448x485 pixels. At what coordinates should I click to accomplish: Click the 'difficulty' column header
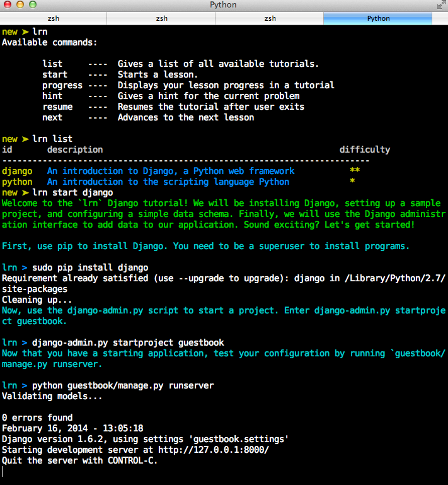(x=365, y=149)
